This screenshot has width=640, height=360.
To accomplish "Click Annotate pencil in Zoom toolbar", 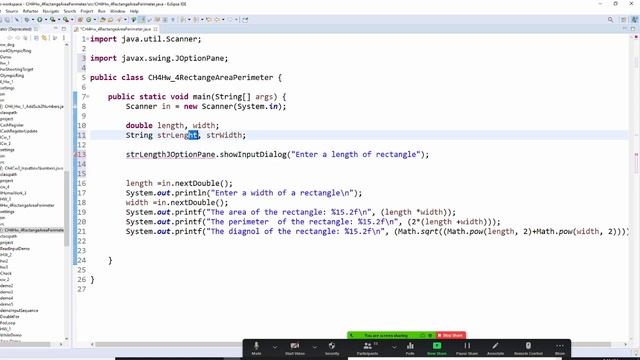I will point(495,348).
